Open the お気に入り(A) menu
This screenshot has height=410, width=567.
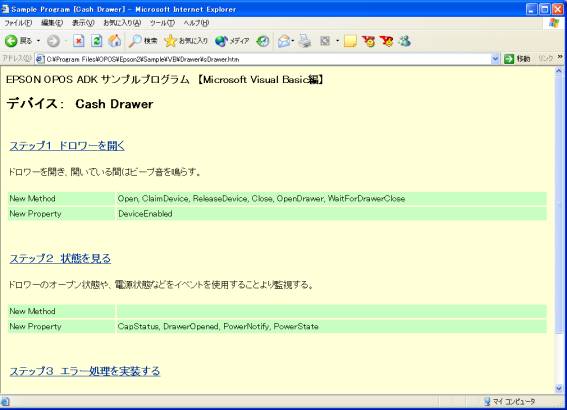tap(122, 23)
